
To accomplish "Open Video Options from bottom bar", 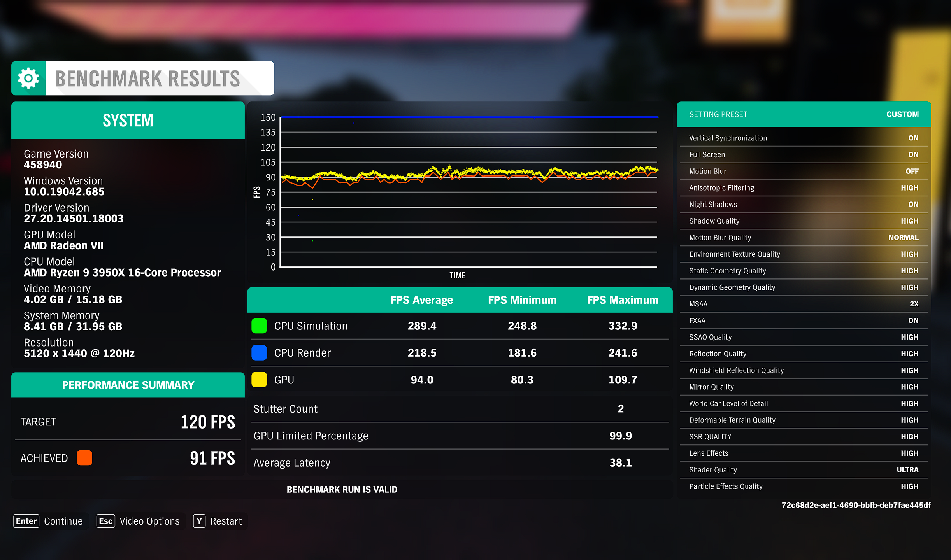I will pyautogui.click(x=149, y=521).
